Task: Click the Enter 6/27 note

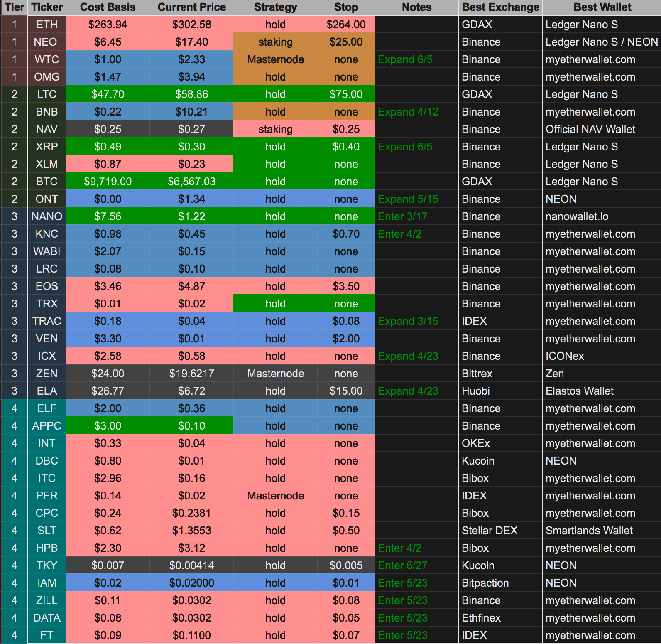Action: click(x=417, y=565)
